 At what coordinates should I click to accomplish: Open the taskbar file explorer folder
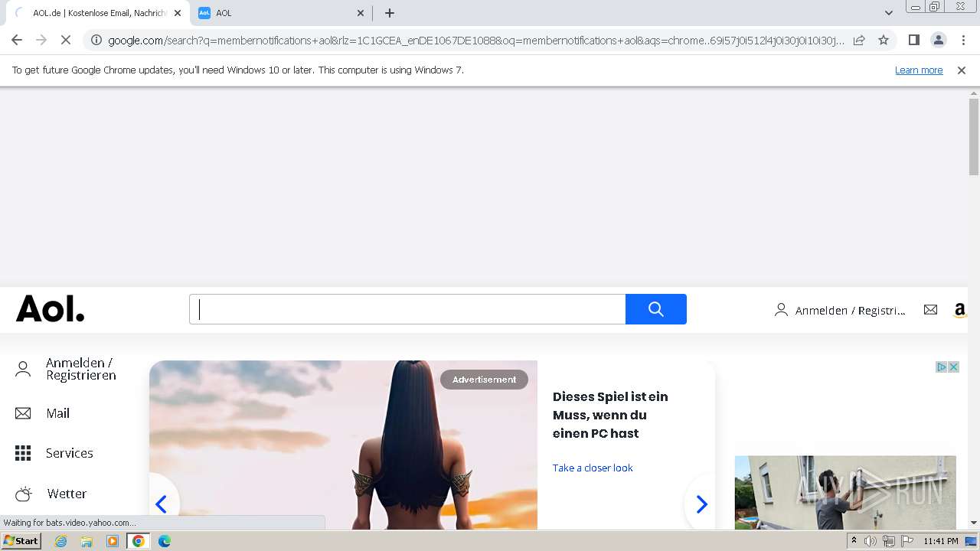click(87, 541)
